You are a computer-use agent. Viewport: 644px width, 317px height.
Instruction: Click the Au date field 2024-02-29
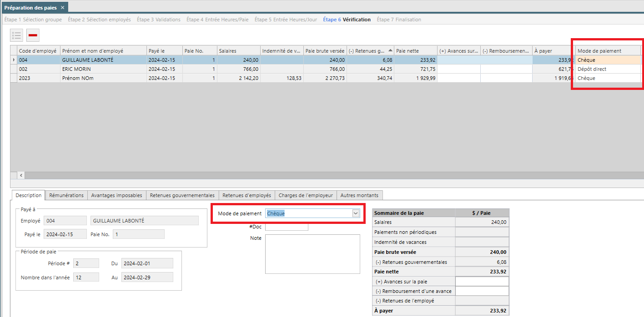click(x=147, y=277)
